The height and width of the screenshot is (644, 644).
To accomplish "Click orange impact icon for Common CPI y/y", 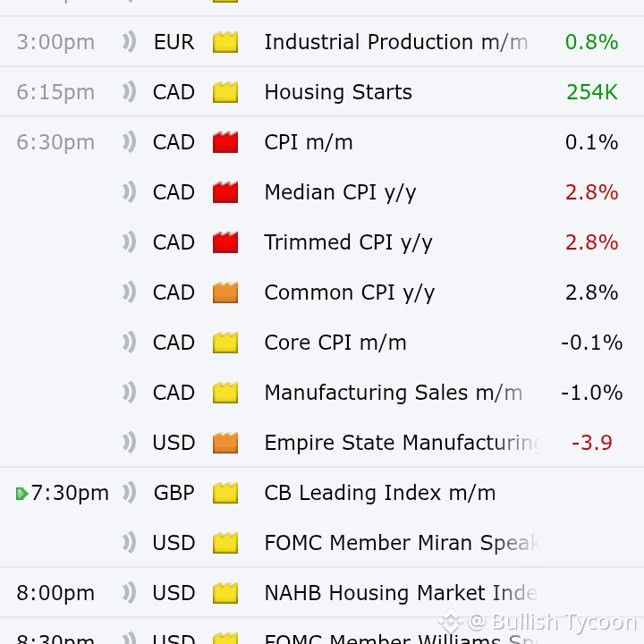I will coord(225,292).
